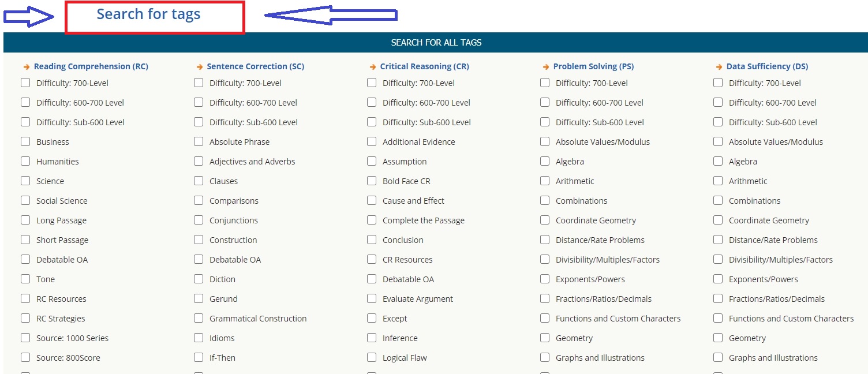Check Coordinate Geometry under Problem Solving
This screenshot has width=868, height=374.
pyautogui.click(x=545, y=220)
